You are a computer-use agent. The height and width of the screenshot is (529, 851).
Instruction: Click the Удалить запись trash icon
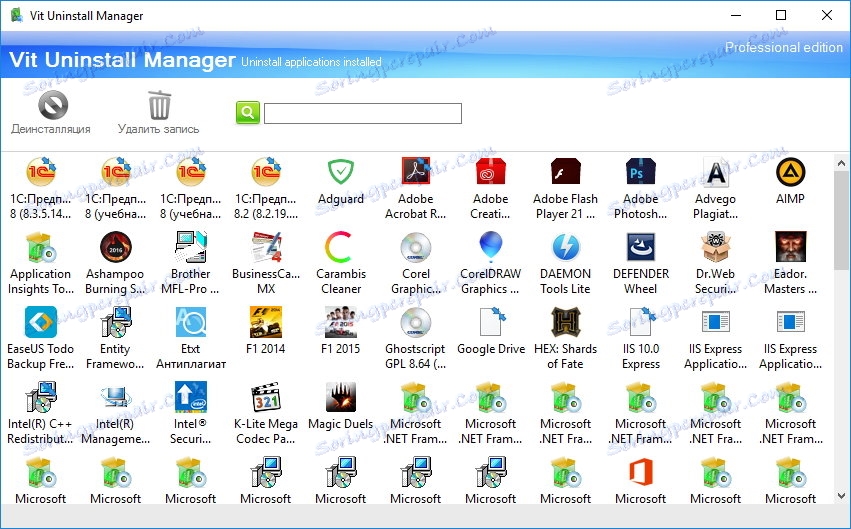160,105
